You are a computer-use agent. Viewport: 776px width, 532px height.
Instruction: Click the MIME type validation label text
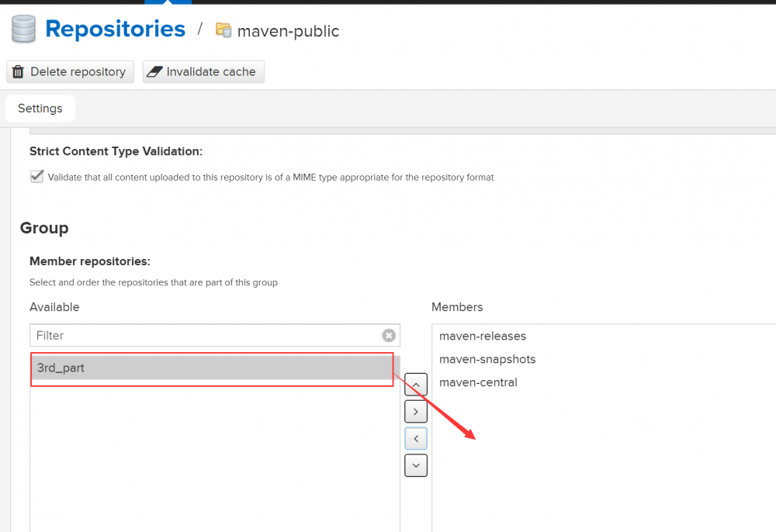(x=271, y=177)
